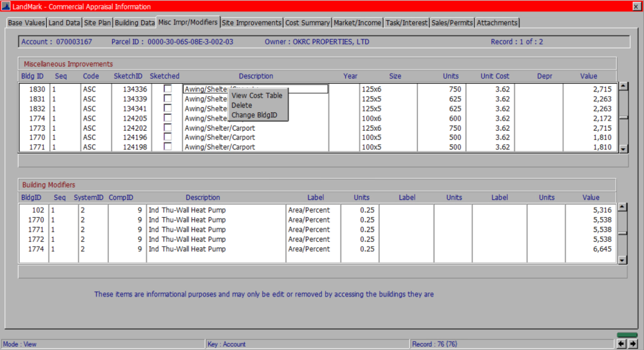Click Building Modifiers scroll up arrow

(x=623, y=207)
